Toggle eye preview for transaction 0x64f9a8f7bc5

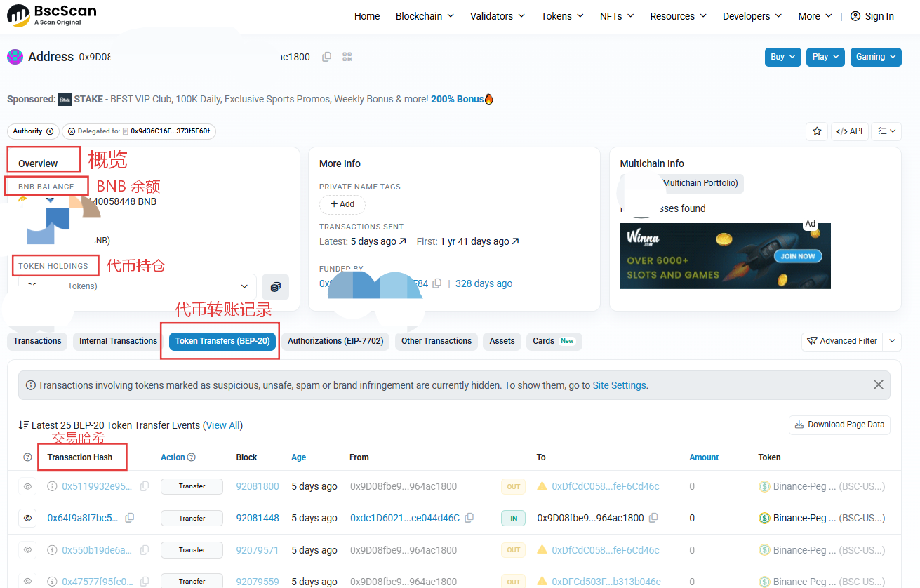click(x=27, y=518)
